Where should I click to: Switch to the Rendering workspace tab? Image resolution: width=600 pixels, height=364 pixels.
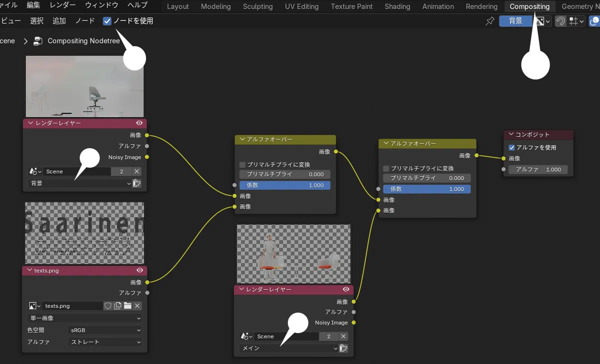tap(482, 6)
